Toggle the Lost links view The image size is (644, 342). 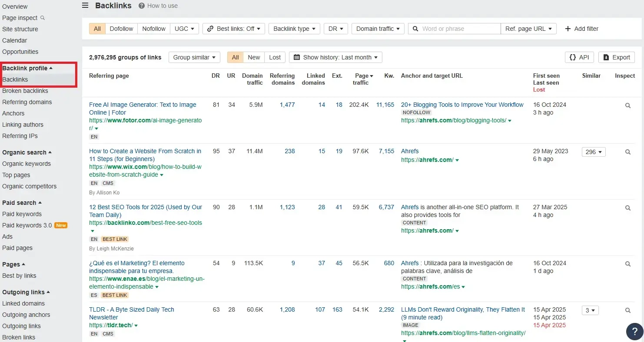tap(275, 57)
